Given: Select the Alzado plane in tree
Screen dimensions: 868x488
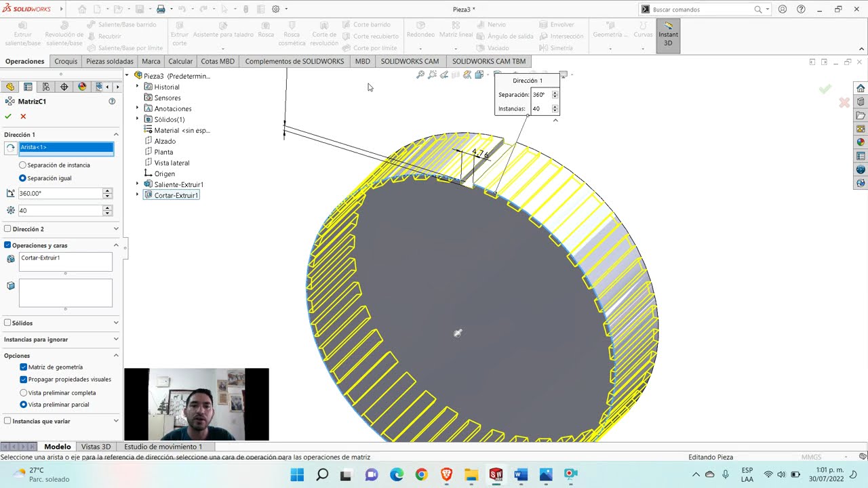Looking at the screenshot, I should tap(160, 141).
